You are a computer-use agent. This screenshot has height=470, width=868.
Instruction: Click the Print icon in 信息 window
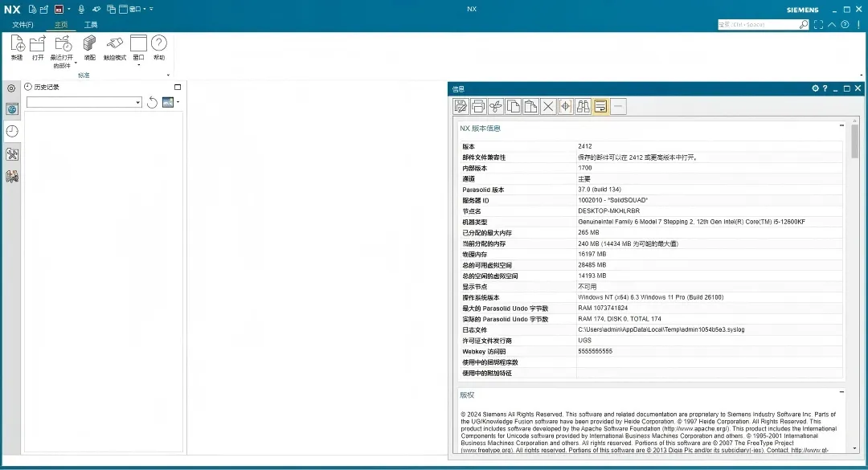click(x=478, y=106)
